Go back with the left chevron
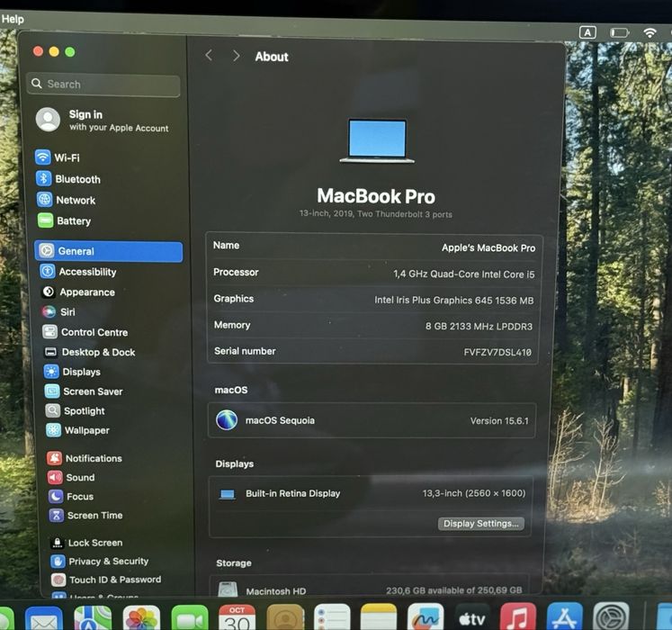This screenshot has height=630, width=672. [209, 55]
